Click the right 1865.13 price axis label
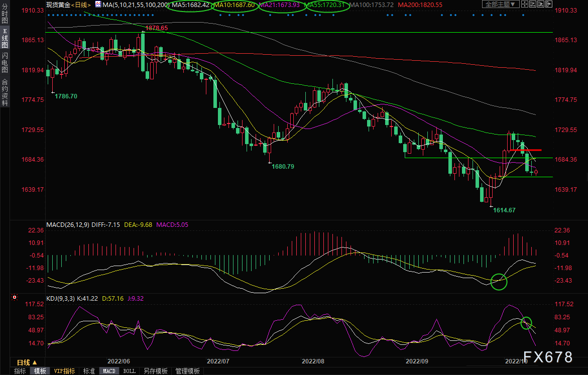 click(x=566, y=40)
